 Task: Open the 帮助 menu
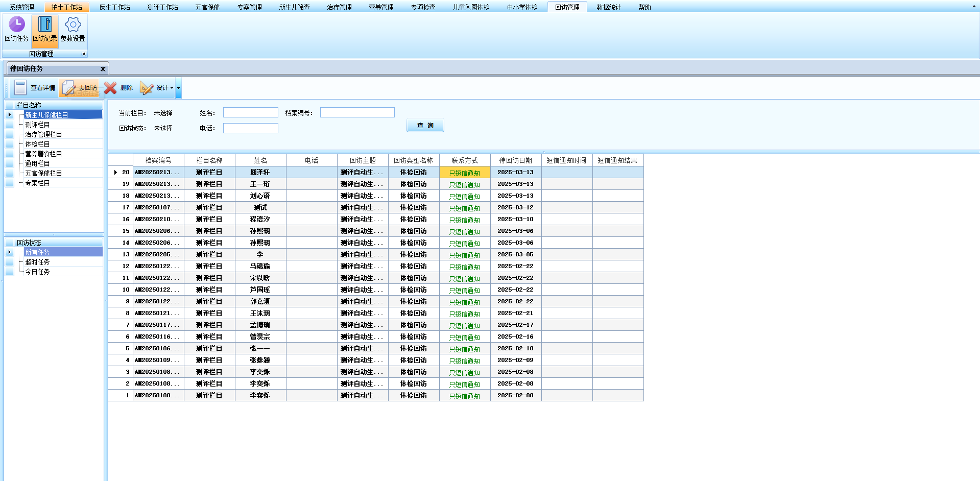point(645,7)
